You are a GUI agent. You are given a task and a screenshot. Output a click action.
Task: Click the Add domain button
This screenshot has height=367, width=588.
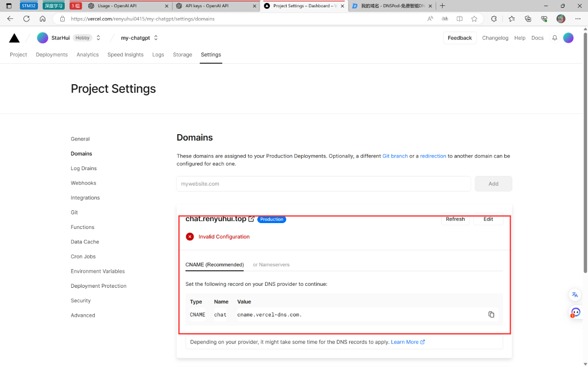click(493, 184)
